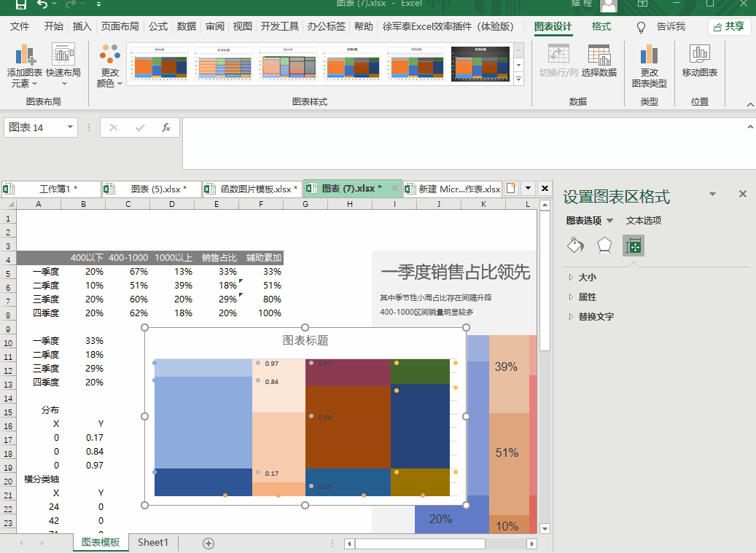Click the 共享 (Share) button
Screen dimensions: 756x553
pos(729,27)
